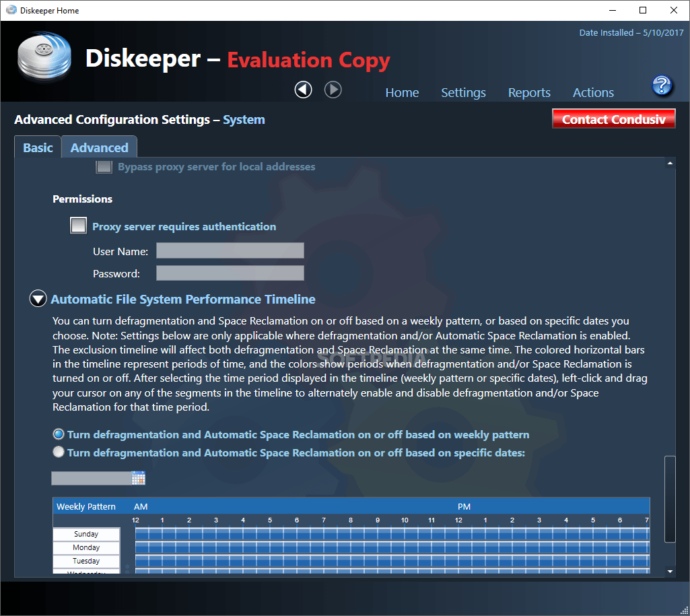Image resolution: width=690 pixels, height=616 pixels.
Task: Open the Help question mark
Action: 662,86
